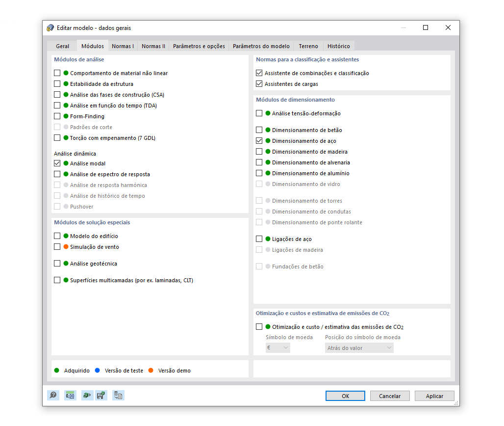
Task: Enable Análise de espectro de resposta
Action: click(x=56, y=174)
